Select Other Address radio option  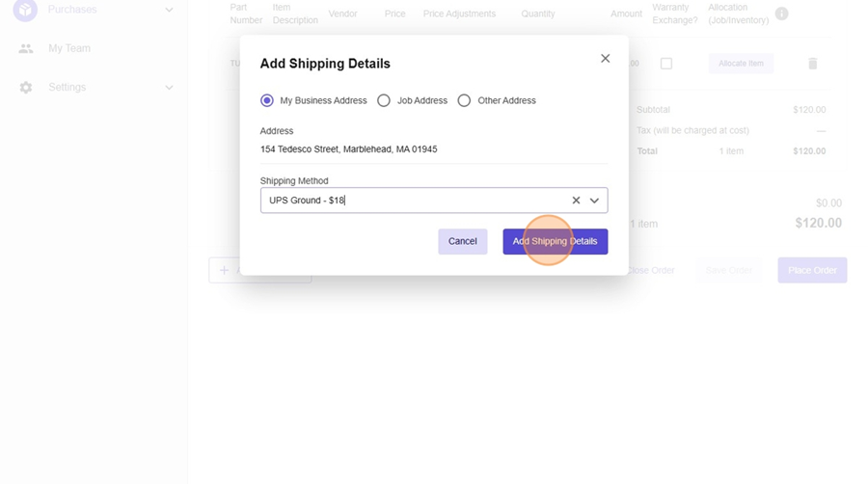(464, 100)
